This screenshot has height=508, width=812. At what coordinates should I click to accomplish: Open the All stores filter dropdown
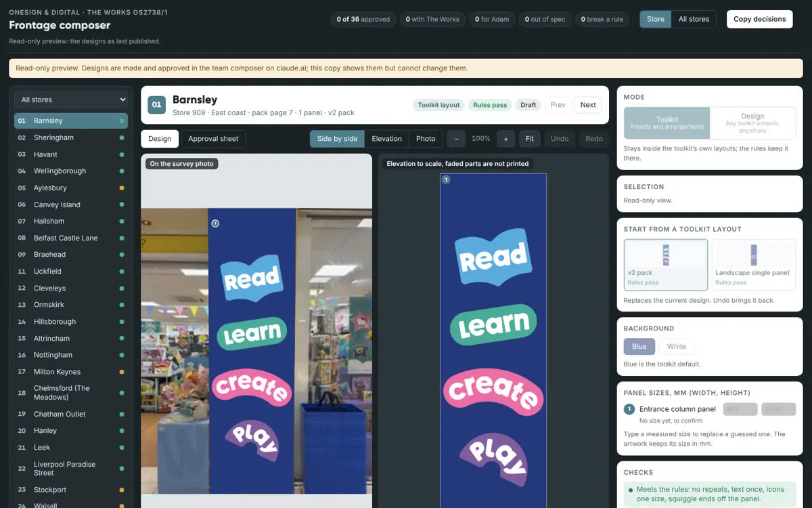pyautogui.click(x=71, y=100)
